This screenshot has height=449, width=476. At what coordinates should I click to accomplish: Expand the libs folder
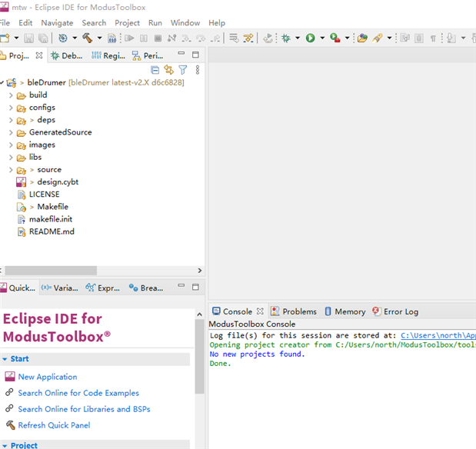pos(11,158)
